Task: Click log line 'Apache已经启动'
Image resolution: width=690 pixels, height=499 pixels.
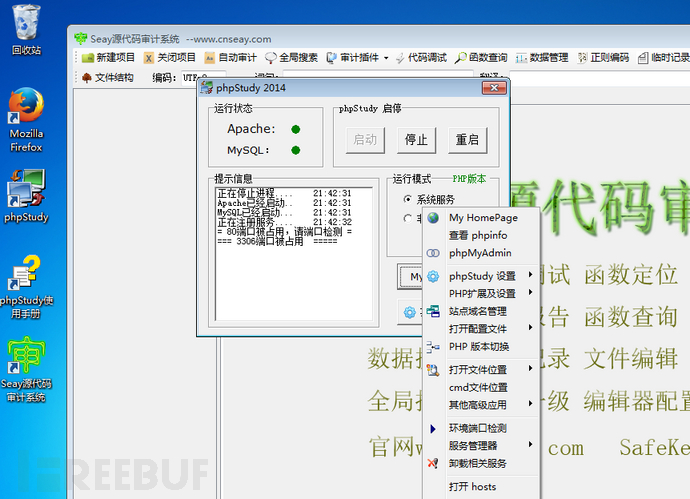Action: (284, 203)
